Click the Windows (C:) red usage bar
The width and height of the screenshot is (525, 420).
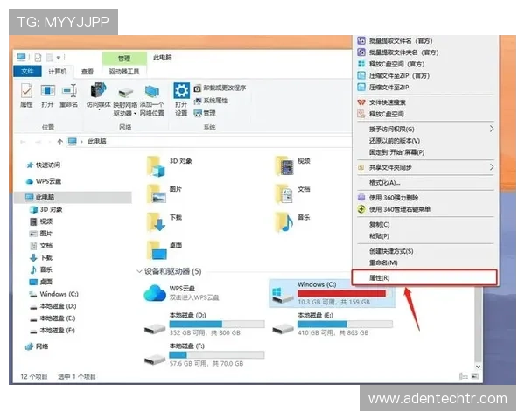click(x=340, y=294)
